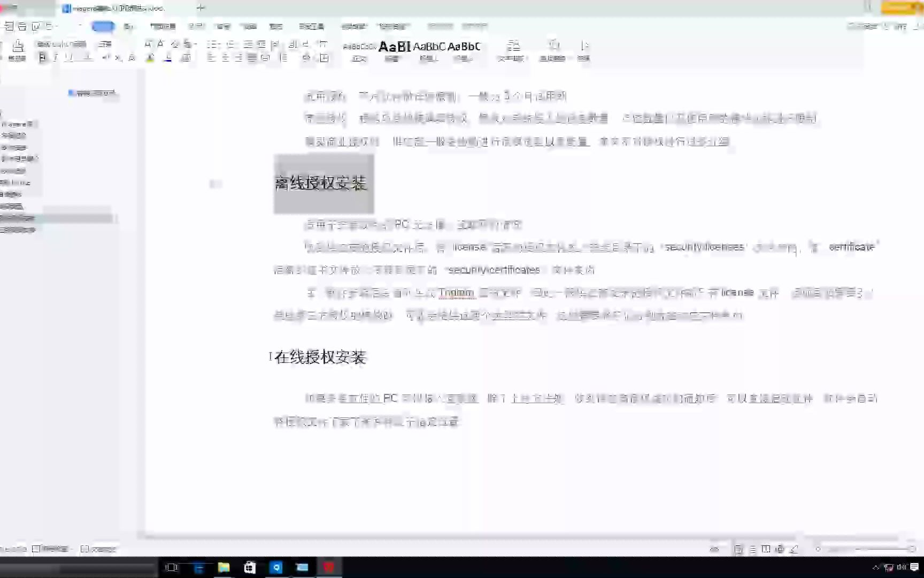Screen dimensions: 924x578
Task: Decrease the font size
Action: pos(160,44)
